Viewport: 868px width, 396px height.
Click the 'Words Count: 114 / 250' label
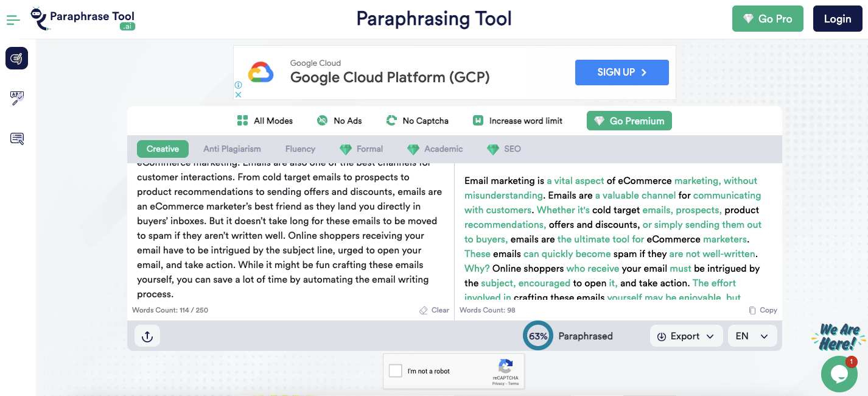pos(170,310)
